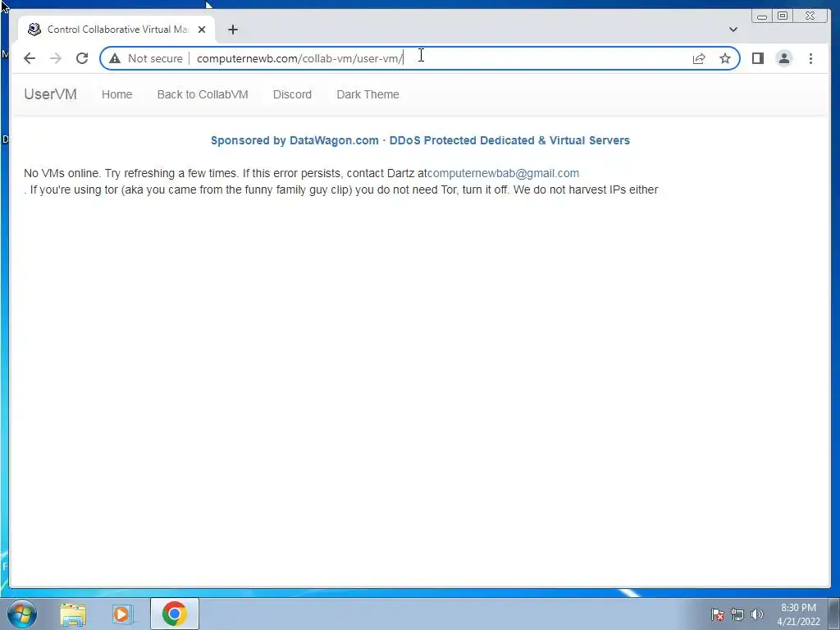Screen dimensions: 840x630
Task: Minimize the Chrome window
Action: tap(762, 16)
